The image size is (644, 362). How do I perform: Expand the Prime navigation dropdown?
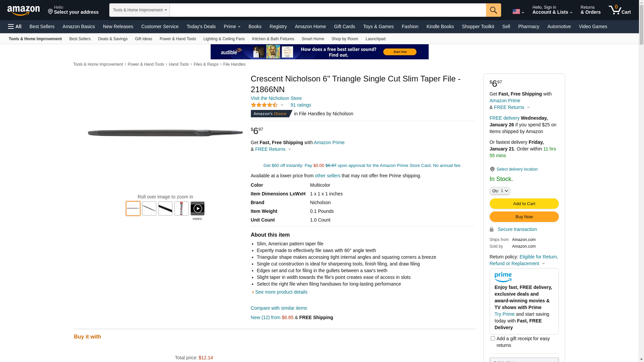(232, 26)
